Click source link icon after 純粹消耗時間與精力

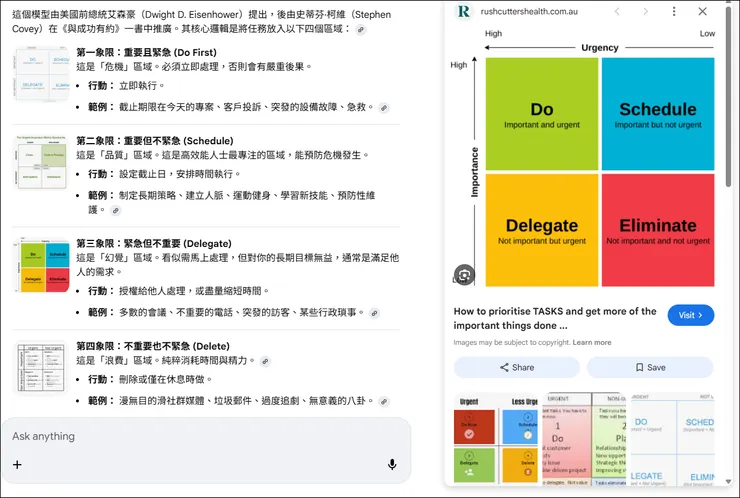(x=265, y=362)
